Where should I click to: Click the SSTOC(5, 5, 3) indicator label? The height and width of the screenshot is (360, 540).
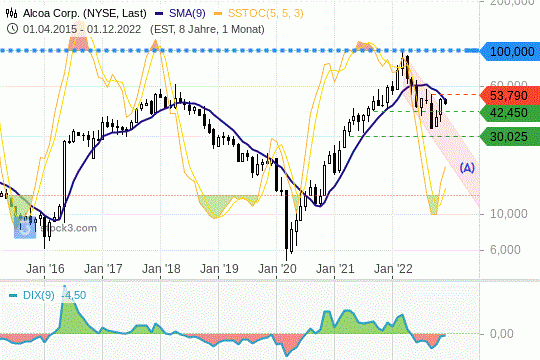[x=266, y=13]
